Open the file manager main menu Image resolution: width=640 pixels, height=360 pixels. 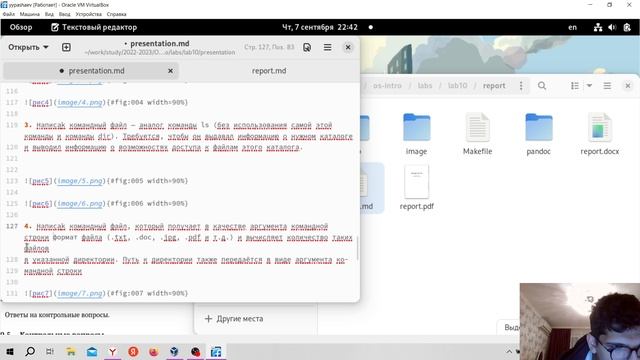point(607,86)
